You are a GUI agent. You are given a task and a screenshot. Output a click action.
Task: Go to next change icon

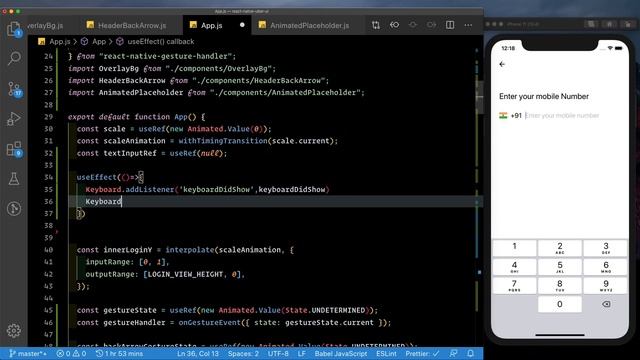(431, 25)
